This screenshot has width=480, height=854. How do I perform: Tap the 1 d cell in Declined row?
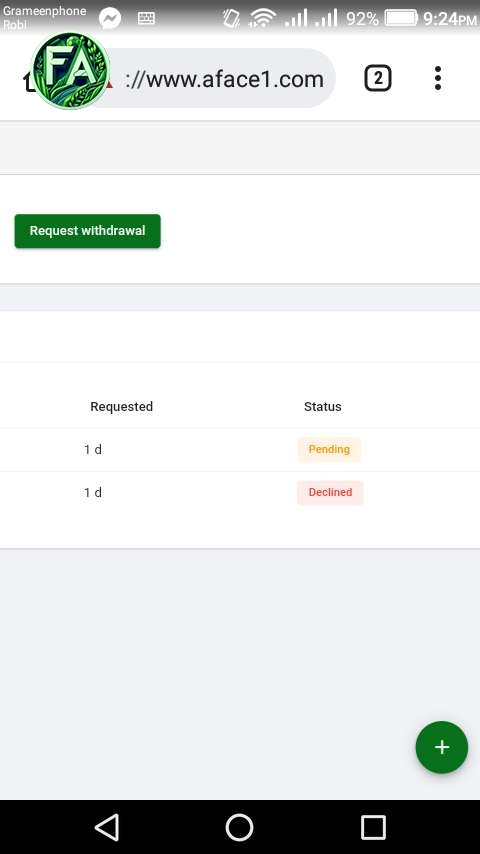pyautogui.click(x=93, y=492)
